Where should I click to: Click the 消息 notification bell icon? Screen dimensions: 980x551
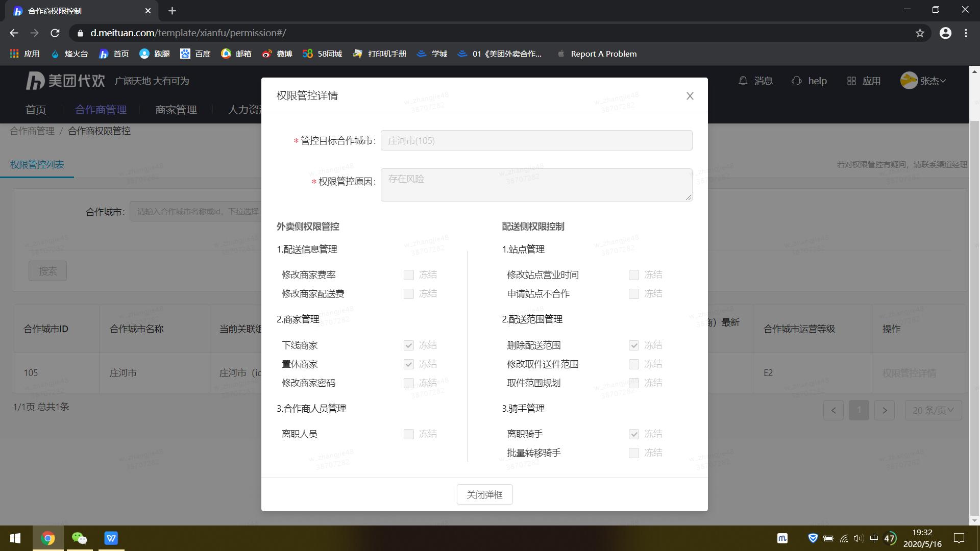click(x=743, y=81)
